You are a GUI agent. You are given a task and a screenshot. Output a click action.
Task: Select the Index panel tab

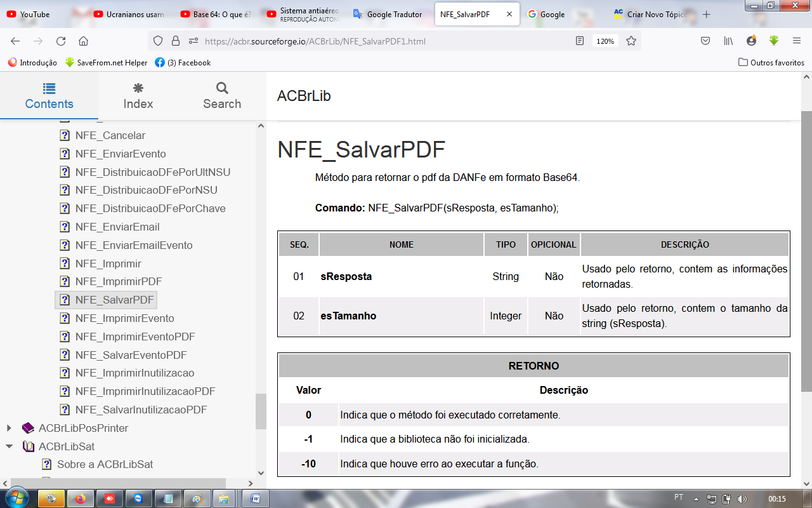pyautogui.click(x=138, y=96)
